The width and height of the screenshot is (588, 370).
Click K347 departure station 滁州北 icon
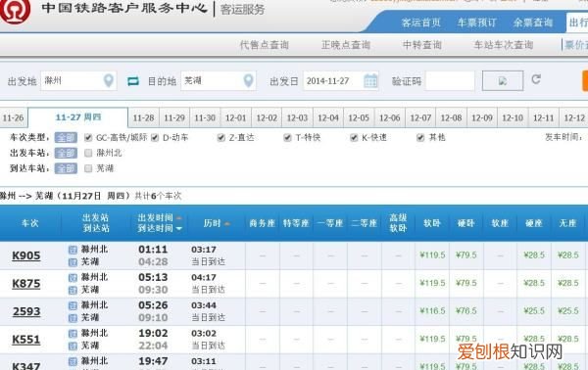pyautogui.click(x=73, y=362)
